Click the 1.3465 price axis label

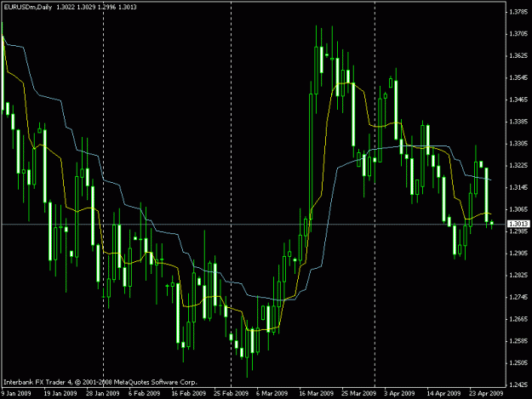pos(518,100)
